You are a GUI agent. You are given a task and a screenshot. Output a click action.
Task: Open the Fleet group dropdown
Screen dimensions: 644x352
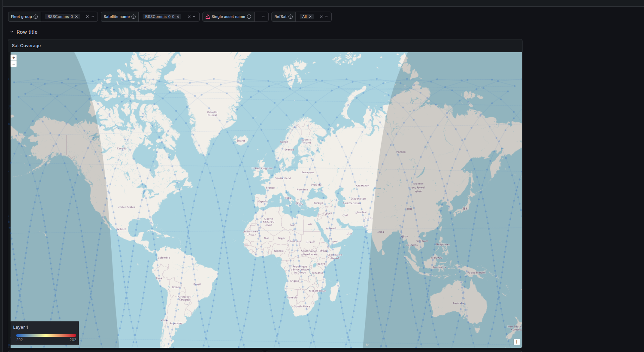tap(93, 17)
